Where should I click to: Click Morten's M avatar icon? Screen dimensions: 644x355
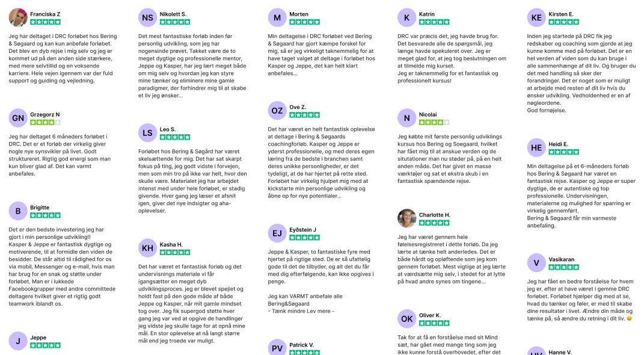(x=277, y=17)
